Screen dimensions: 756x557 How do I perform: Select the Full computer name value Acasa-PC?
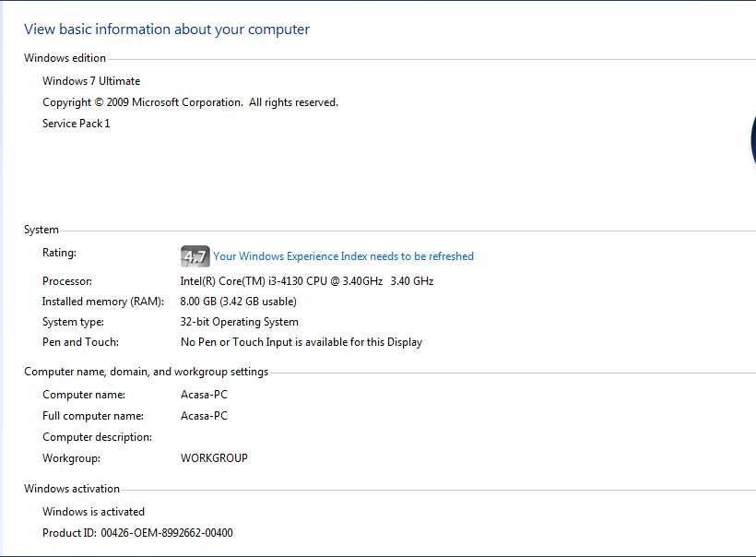(x=204, y=416)
